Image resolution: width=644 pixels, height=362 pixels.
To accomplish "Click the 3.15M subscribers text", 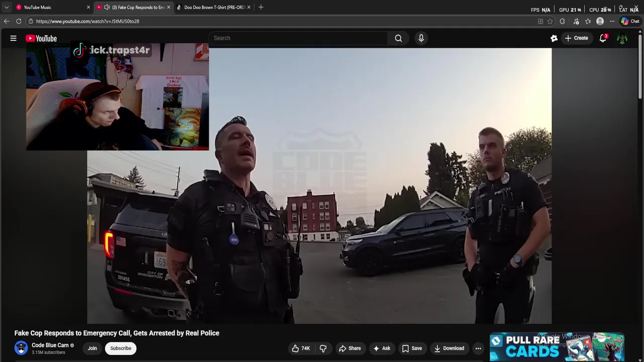I will pos(48,352).
